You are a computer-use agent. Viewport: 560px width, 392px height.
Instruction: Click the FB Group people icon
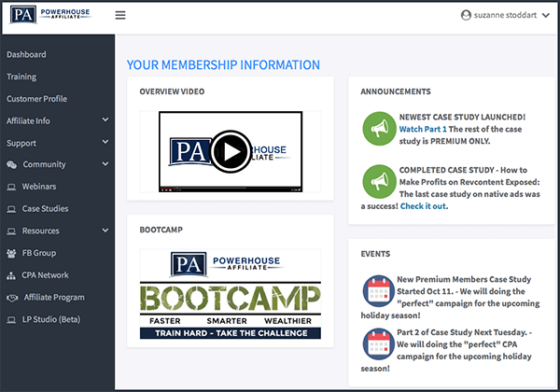coord(11,253)
